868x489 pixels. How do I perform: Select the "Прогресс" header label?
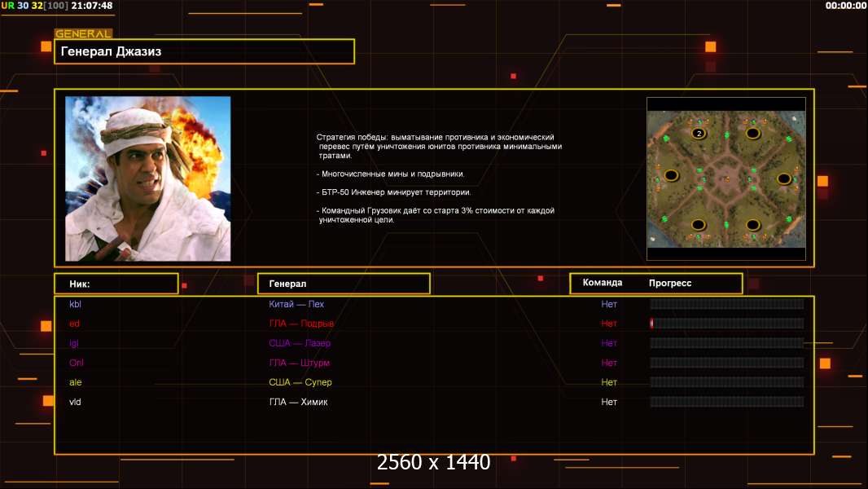click(x=670, y=283)
